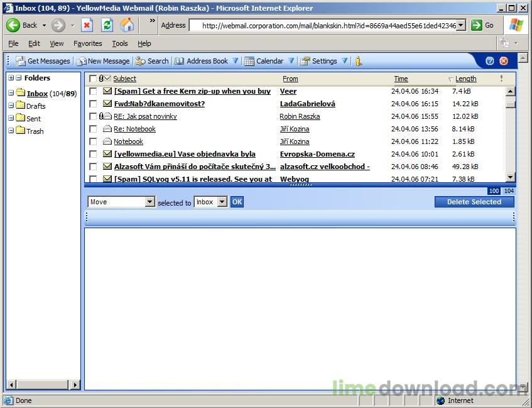Check the Kern zip-up spam message checkbox
Screen dimensions: 532x408
[x=92, y=91]
